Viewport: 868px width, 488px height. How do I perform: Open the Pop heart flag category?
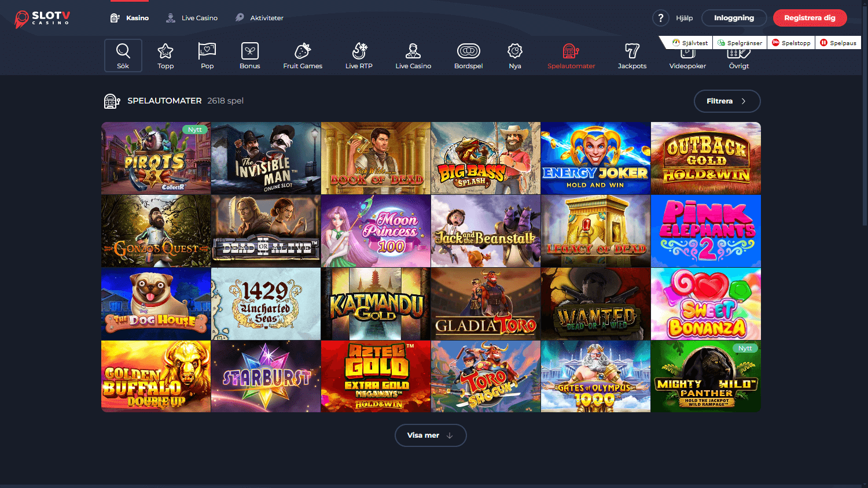pyautogui.click(x=207, y=56)
